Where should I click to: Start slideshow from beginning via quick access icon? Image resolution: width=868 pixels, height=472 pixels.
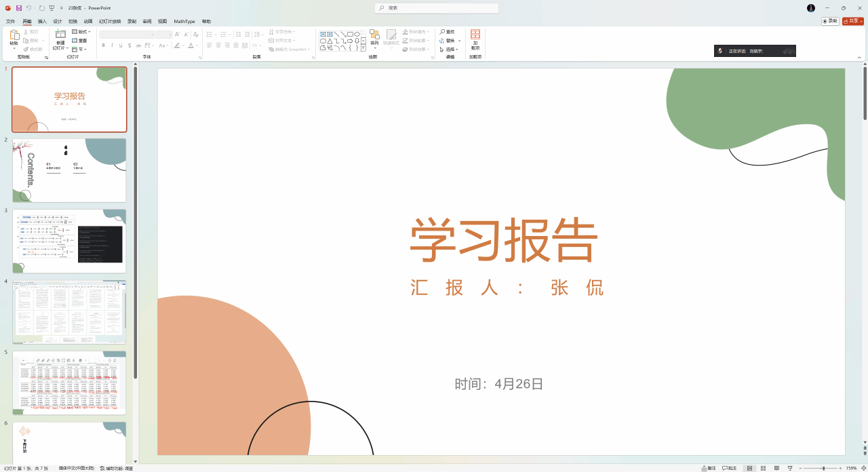pyautogui.click(x=52, y=8)
